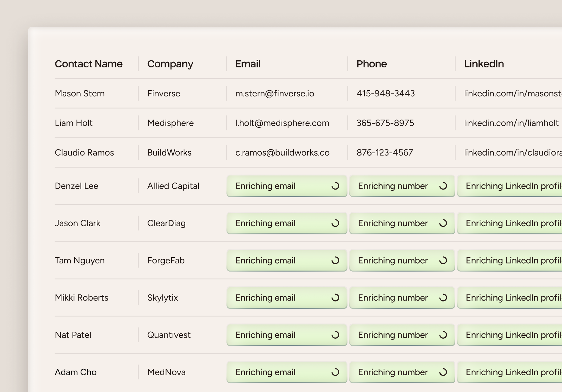Click the Quantivest company cell
This screenshot has width=562, height=392.
tap(169, 335)
